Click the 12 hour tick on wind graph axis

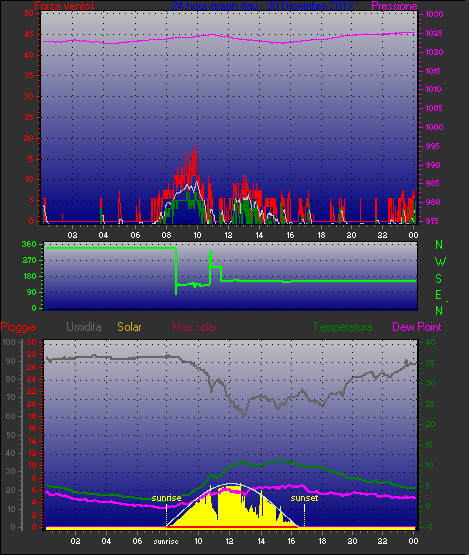point(228,235)
